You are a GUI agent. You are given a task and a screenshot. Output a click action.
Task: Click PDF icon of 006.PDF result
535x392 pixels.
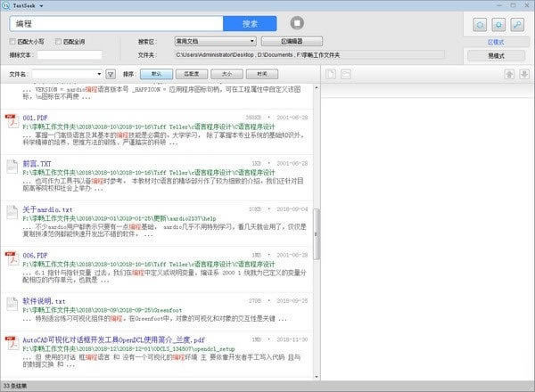click(12, 259)
